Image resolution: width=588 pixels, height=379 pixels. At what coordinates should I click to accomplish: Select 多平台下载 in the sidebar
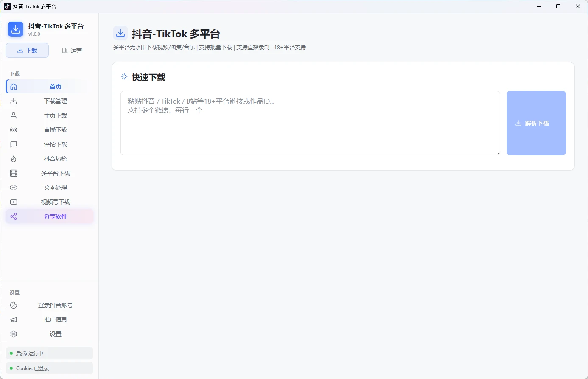coord(49,173)
